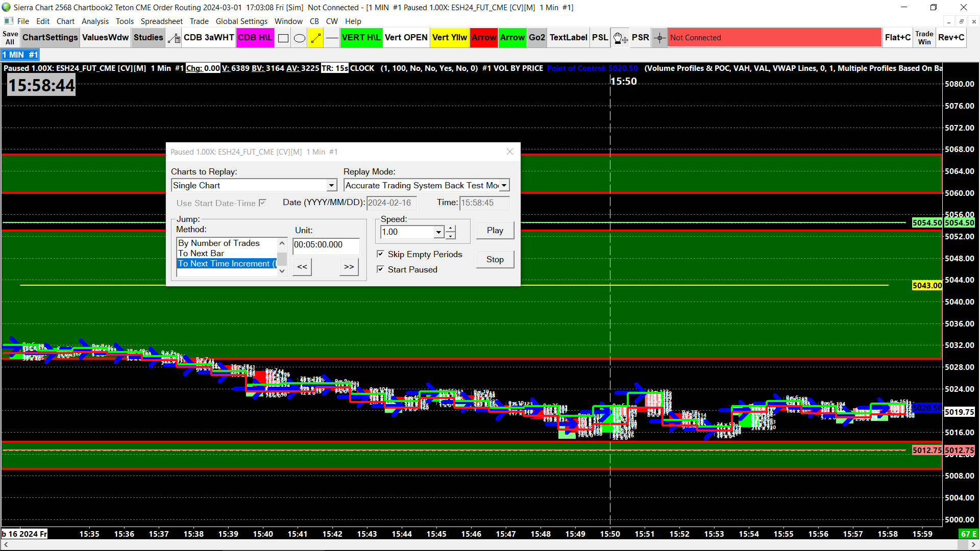The image size is (980, 551).
Task: Open the Replay Mode dropdown
Action: pos(504,186)
